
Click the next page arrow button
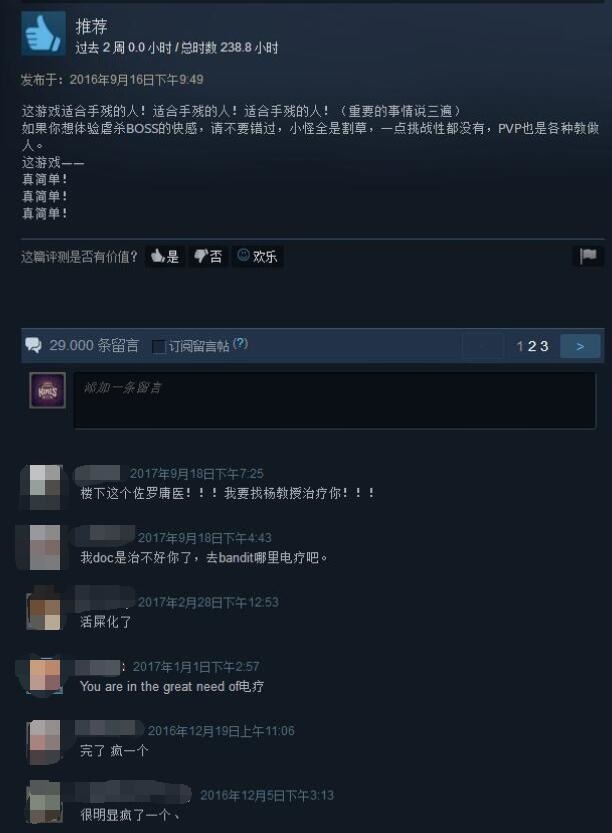pos(581,346)
